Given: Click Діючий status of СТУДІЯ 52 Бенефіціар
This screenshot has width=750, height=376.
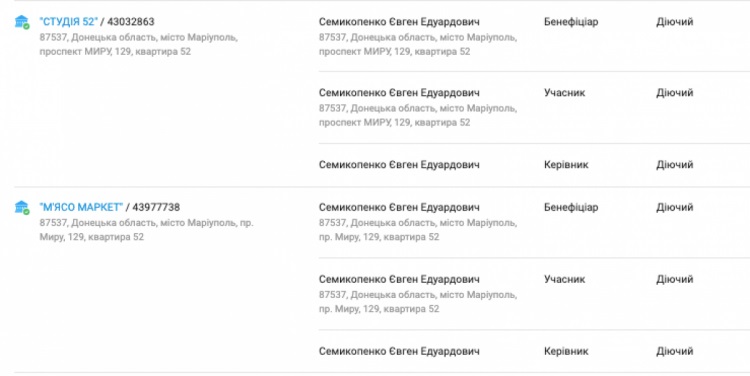Looking at the screenshot, I should coord(674,22).
